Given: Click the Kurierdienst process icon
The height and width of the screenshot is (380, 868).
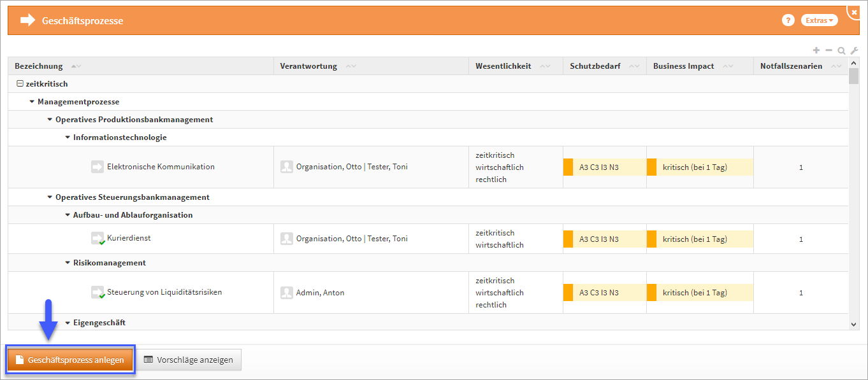Looking at the screenshot, I should (x=97, y=238).
